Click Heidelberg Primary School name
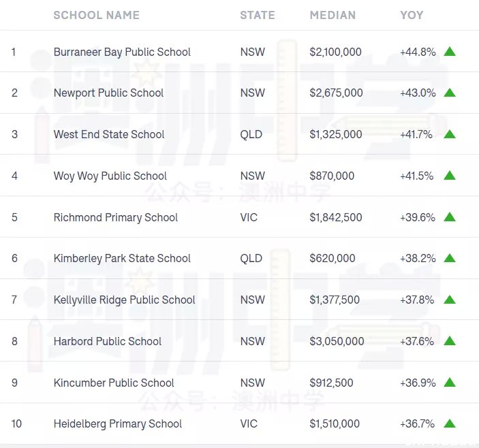This screenshot has height=448, width=479. coord(118,424)
